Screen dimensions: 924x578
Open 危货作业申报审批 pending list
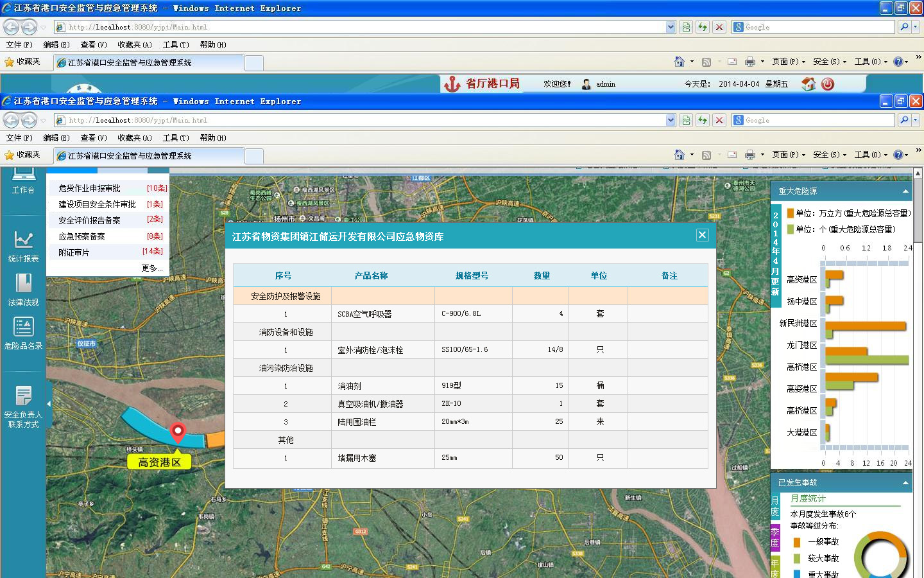point(89,188)
